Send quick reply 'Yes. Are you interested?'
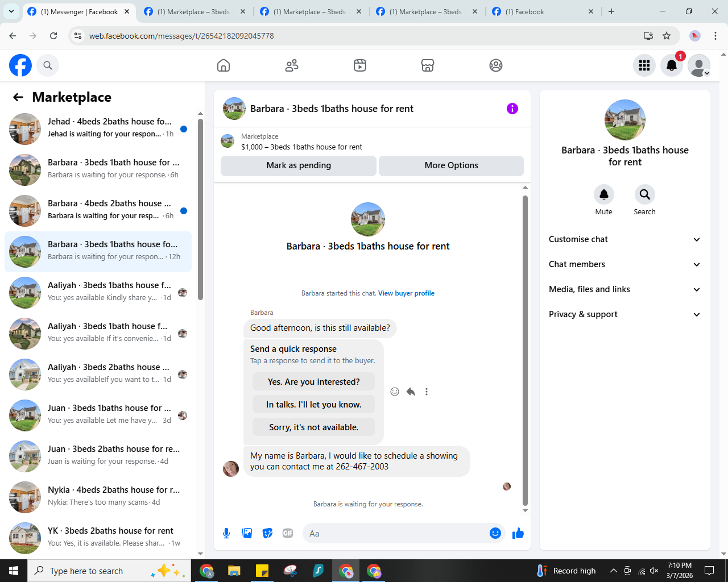728x582 pixels. tap(314, 382)
